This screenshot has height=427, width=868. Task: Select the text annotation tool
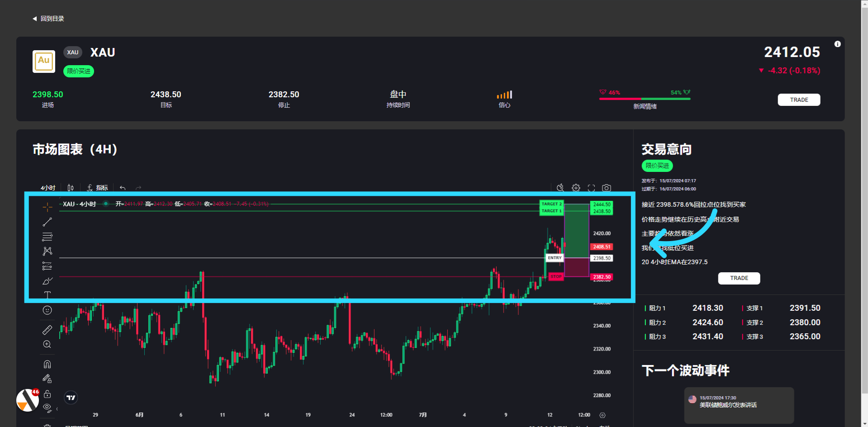[47, 295]
